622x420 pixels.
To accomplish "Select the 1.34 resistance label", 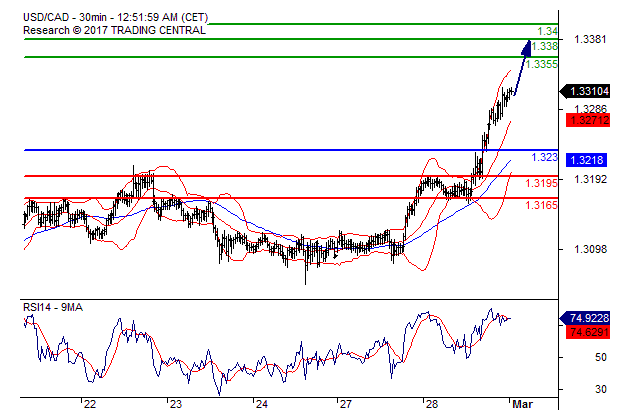I will point(547,31).
